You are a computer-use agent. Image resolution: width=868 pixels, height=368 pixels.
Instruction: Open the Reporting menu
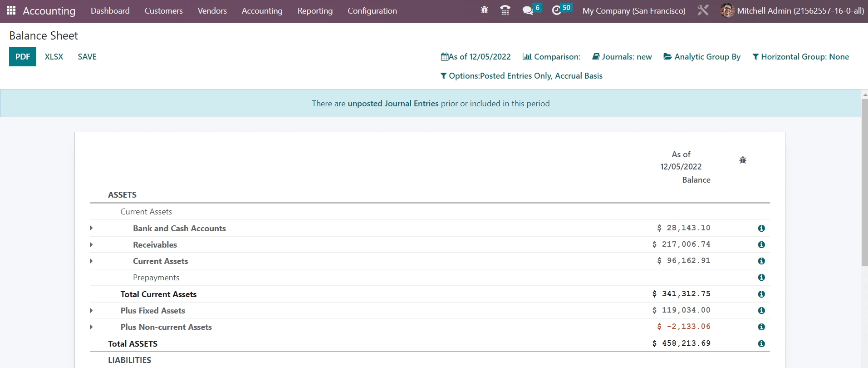[x=315, y=11]
